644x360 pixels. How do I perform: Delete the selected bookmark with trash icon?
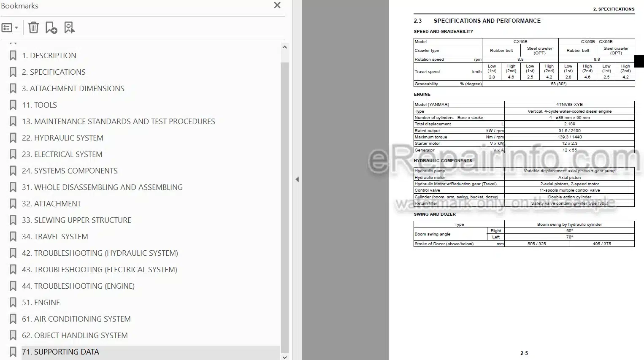(x=33, y=28)
